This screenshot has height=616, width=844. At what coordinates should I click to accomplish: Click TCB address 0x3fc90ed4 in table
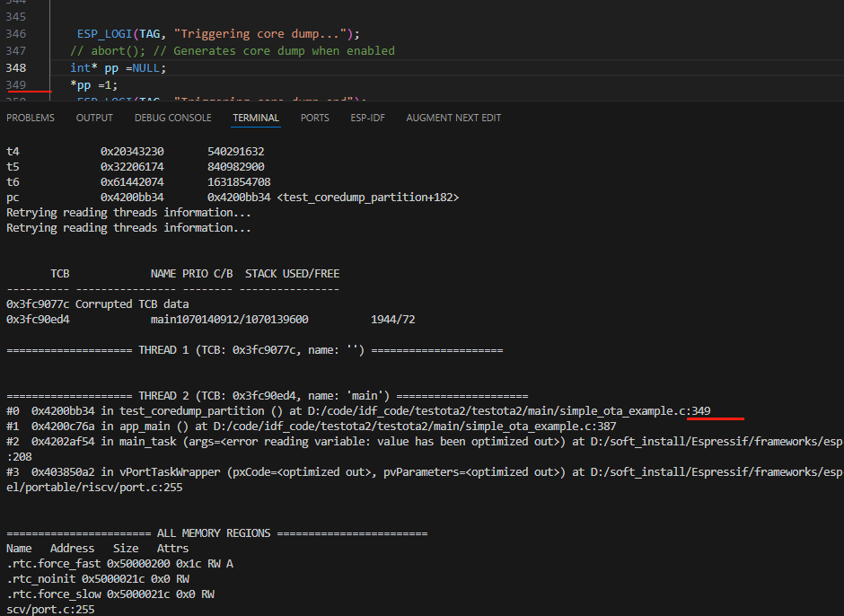(x=38, y=320)
